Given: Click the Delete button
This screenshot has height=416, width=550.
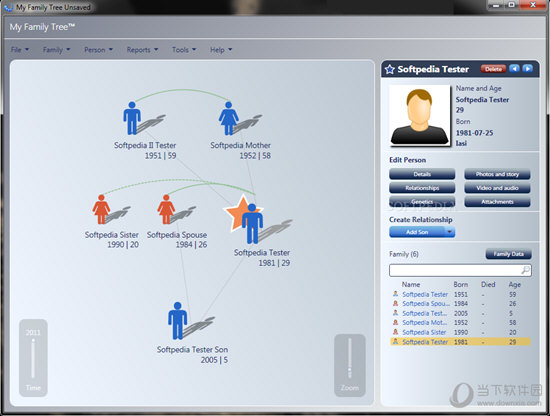Looking at the screenshot, I should tap(493, 69).
